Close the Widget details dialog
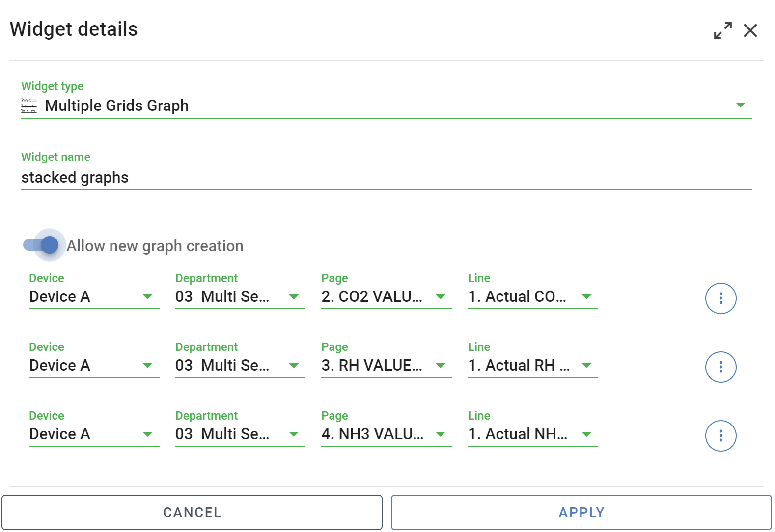This screenshot has height=532, width=775. tap(751, 30)
